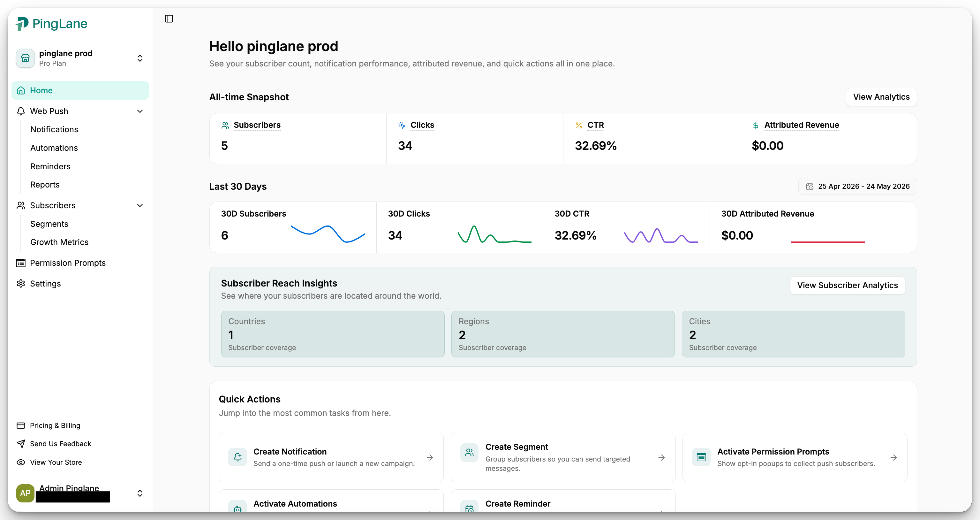
Task: Select the Activate Automations quick action
Action: (331, 501)
